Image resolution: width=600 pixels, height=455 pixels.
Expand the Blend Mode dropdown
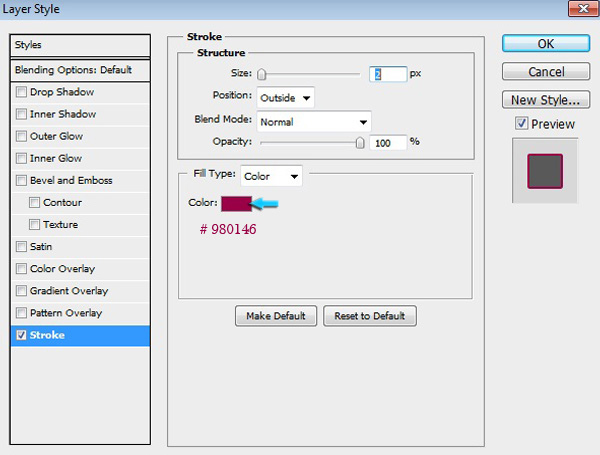313,121
